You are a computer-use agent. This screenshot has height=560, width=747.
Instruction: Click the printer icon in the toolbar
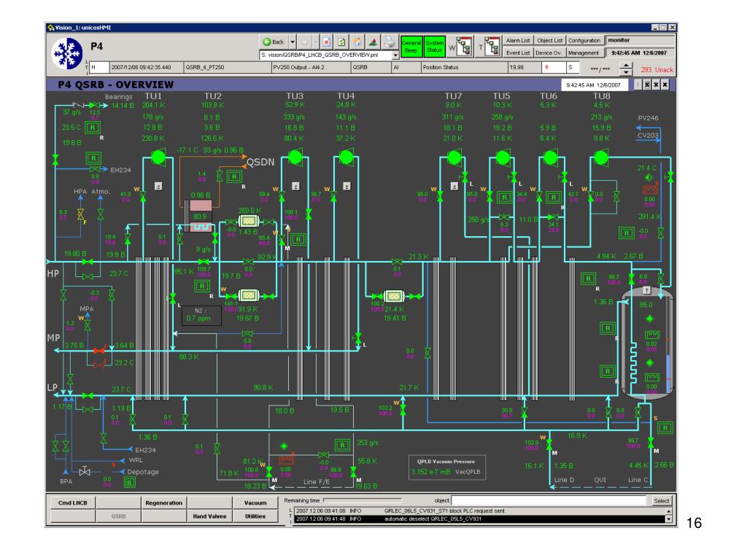coord(390,42)
